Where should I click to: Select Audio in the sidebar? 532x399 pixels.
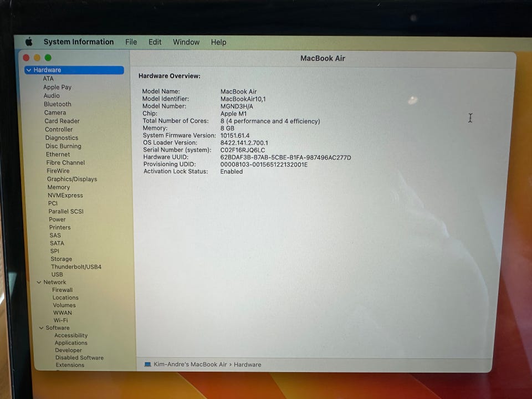pos(52,96)
